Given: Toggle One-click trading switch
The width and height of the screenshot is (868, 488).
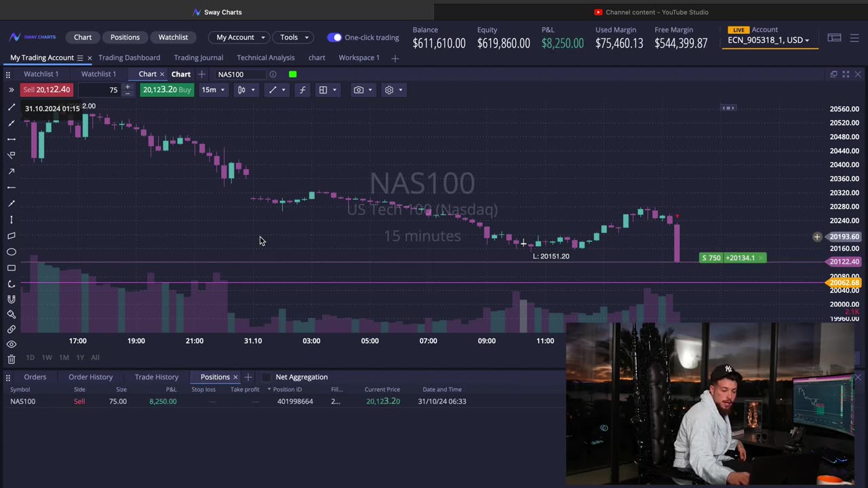Looking at the screenshot, I should click(x=334, y=37).
